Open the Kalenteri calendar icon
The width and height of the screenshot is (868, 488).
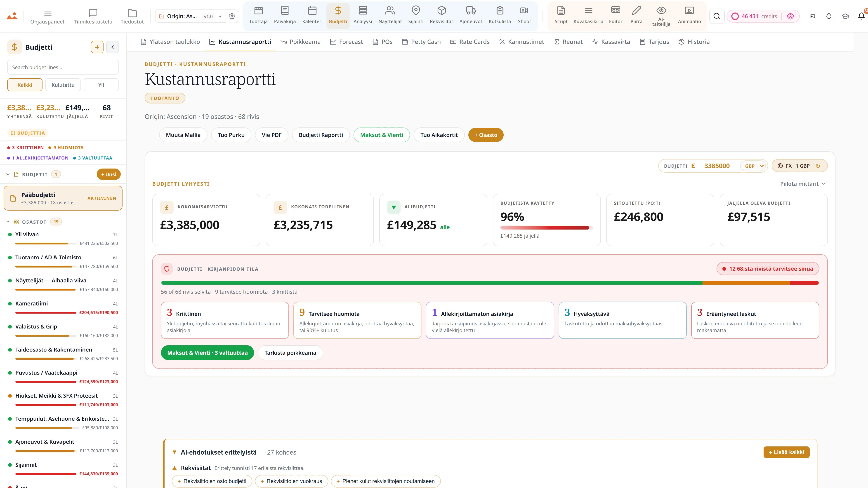coord(312,11)
